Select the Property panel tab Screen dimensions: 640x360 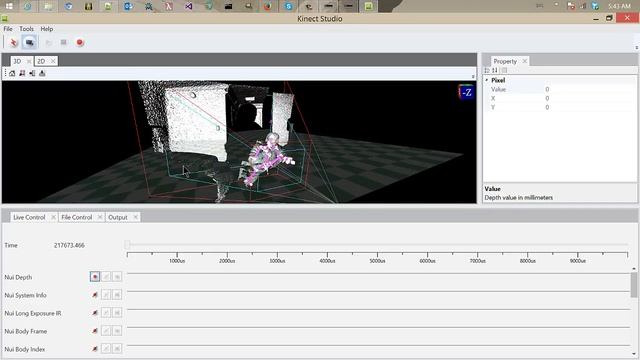point(505,61)
